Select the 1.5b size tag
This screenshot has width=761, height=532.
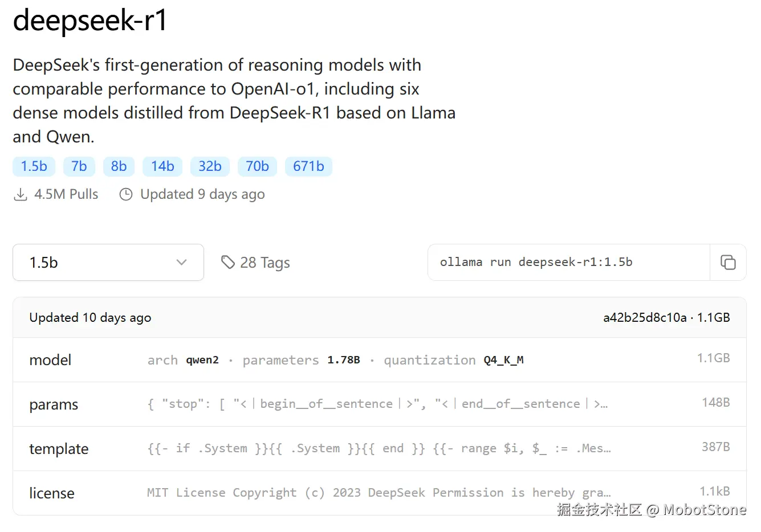tap(34, 166)
